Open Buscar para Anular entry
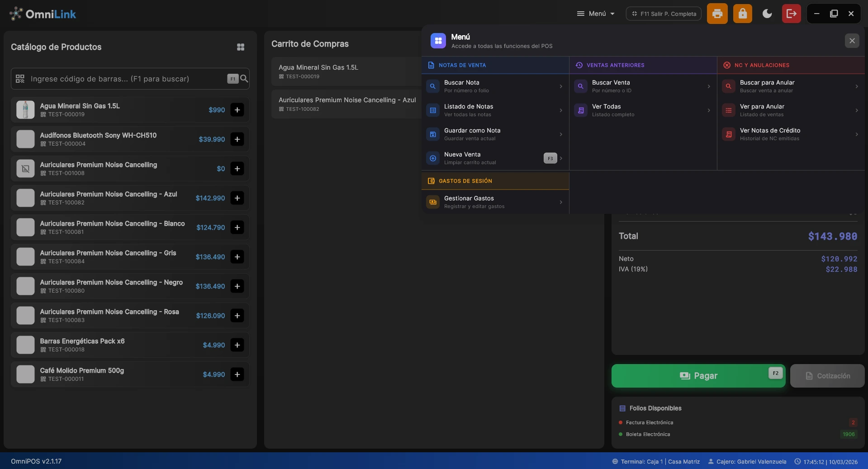This screenshot has width=868, height=469. tap(791, 86)
